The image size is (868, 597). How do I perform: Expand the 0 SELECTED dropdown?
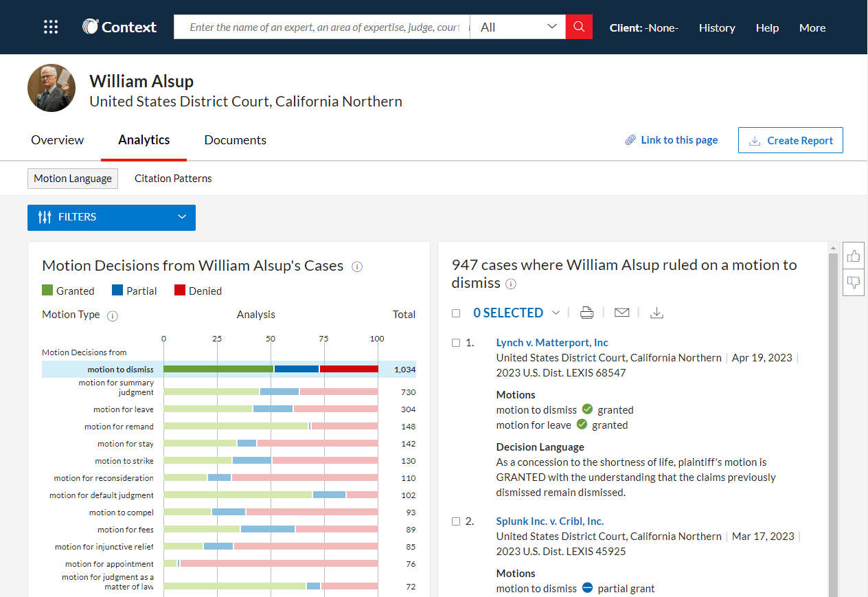[556, 312]
